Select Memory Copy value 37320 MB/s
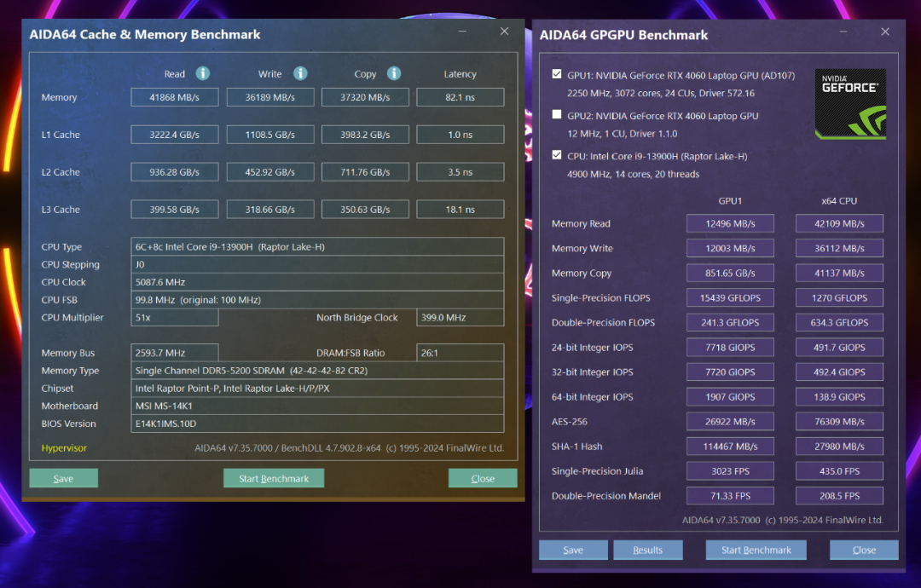The height and width of the screenshot is (588, 921). point(365,97)
